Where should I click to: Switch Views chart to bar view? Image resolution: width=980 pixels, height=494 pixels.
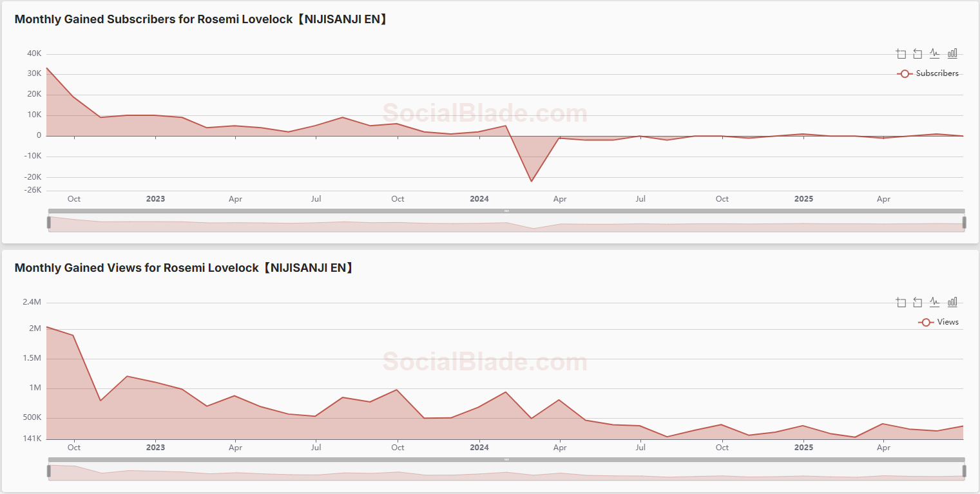pos(952,302)
